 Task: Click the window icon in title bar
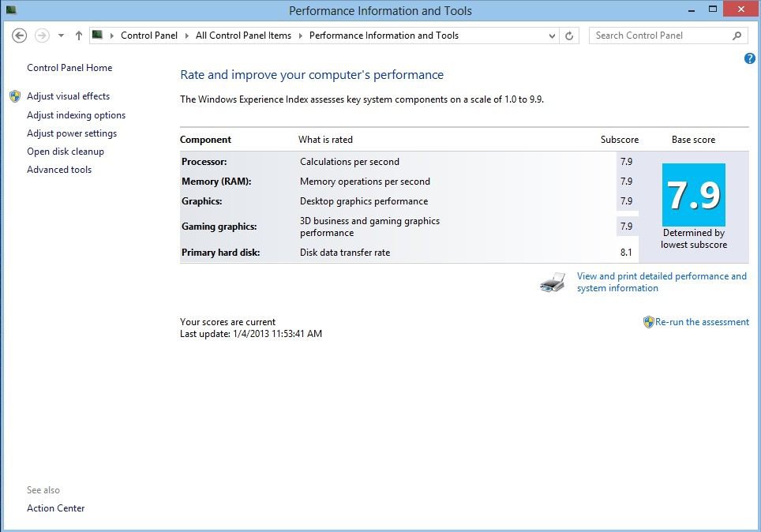coord(11,9)
